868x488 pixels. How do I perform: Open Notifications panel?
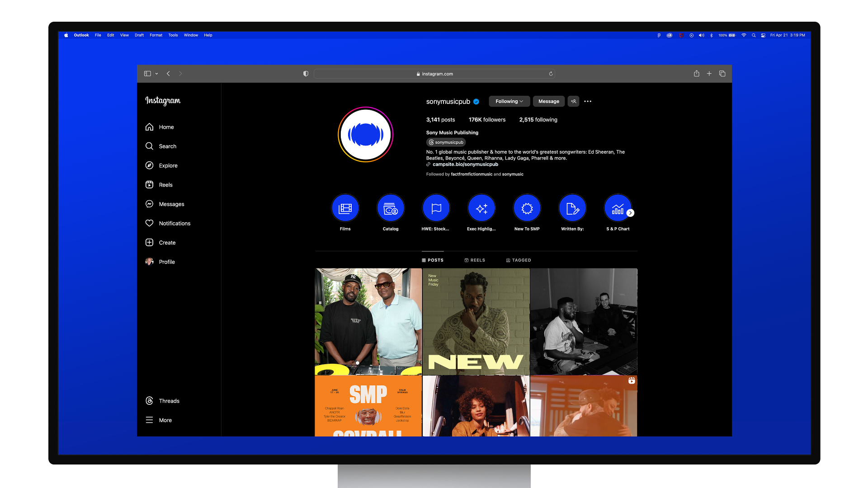(168, 223)
